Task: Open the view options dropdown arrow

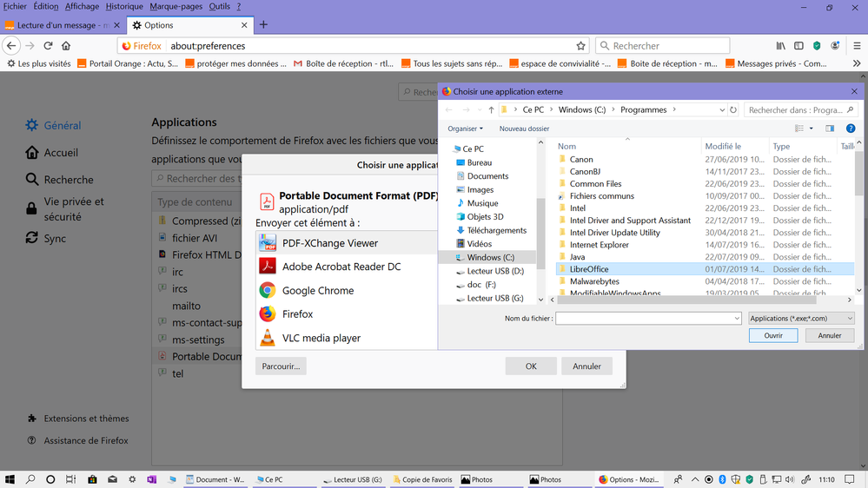Action: [811, 129]
